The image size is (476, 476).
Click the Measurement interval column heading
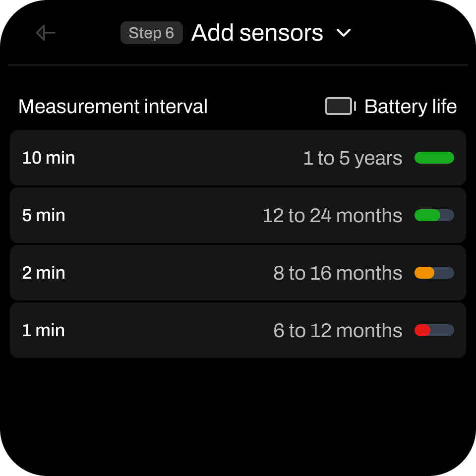click(113, 107)
